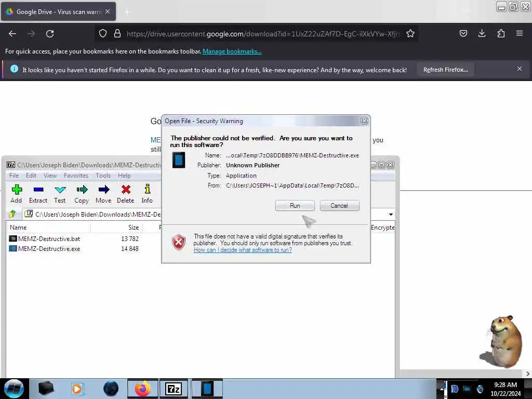Open the tracking protection shield icon
532x399 pixels.
pyautogui.click(x=103, y=33)
